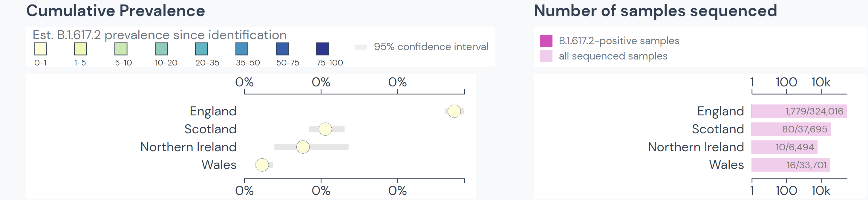Click Scotland's prevalence data point circle
Viewport: 868px width, 200px height.
tap(325, 129)
